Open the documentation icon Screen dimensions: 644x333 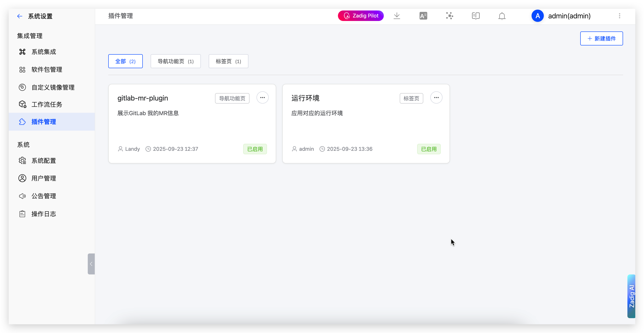(475, 16)
